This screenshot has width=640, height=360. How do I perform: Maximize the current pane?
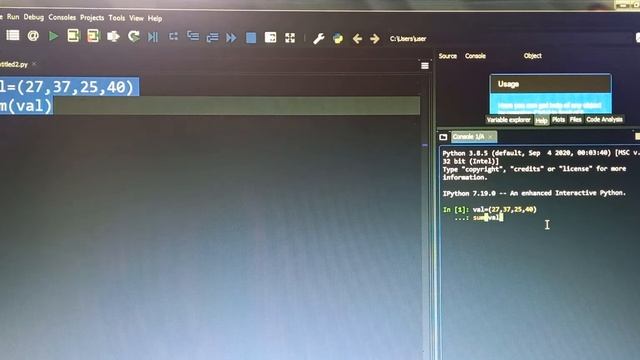[270, 38]
